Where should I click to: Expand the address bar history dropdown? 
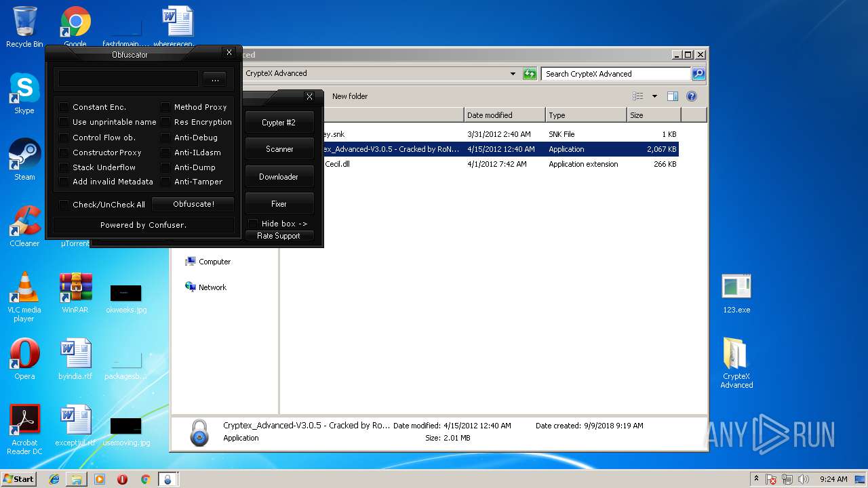click(513, 74)
